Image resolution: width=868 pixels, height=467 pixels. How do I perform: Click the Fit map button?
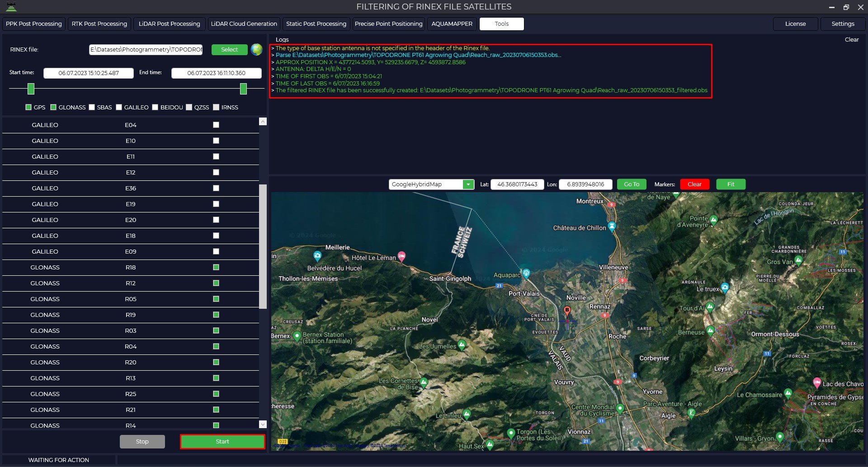pos(731,184)
